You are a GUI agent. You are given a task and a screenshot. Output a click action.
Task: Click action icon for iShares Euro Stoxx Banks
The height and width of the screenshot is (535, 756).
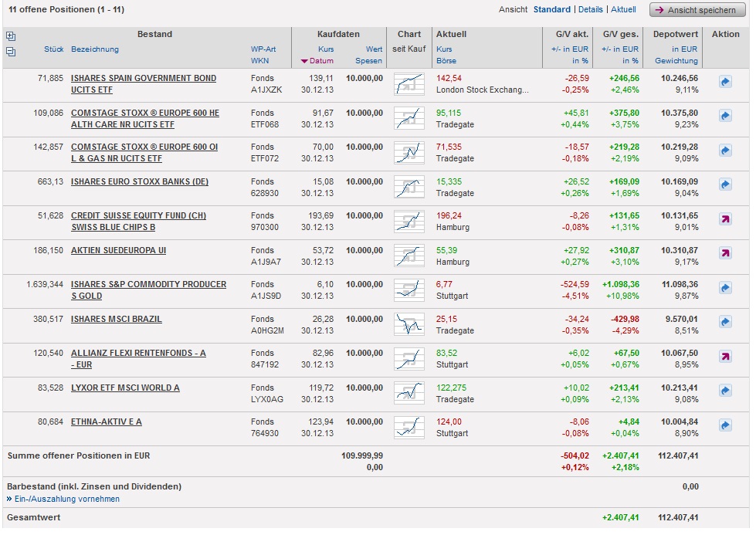coord(725,185)
